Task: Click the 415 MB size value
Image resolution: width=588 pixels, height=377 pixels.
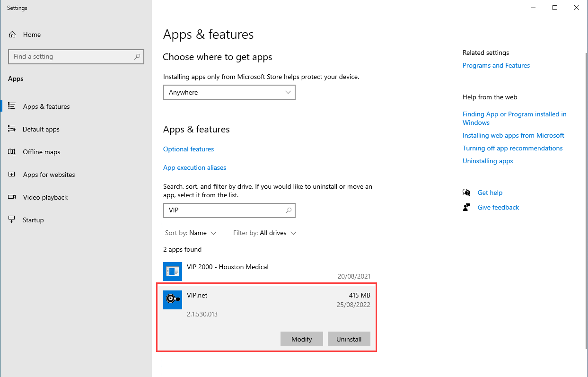Action: [360, 295]
